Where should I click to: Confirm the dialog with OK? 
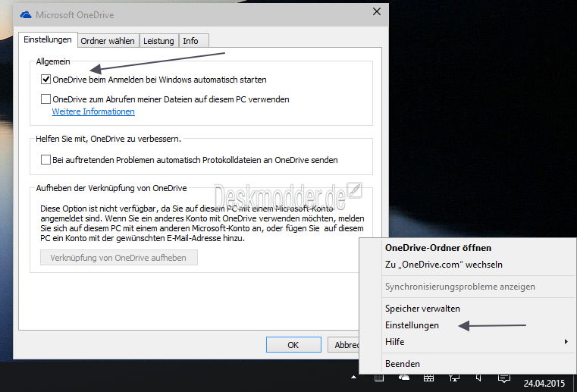tap(293, 345)
